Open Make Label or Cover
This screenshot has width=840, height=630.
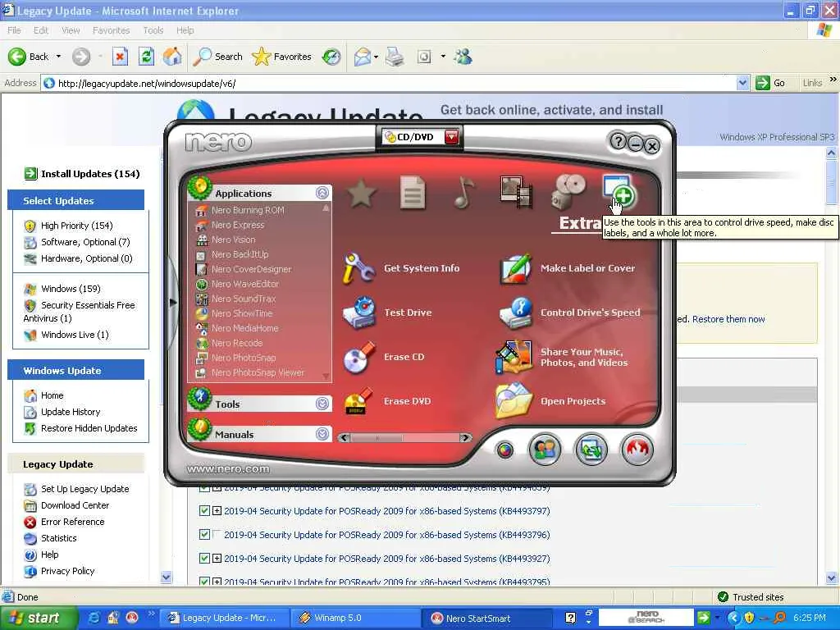587,268
